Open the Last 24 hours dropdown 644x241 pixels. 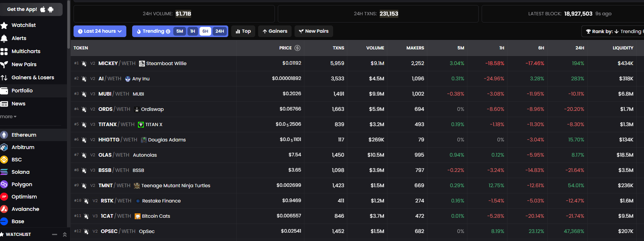(x=100, y=31)
